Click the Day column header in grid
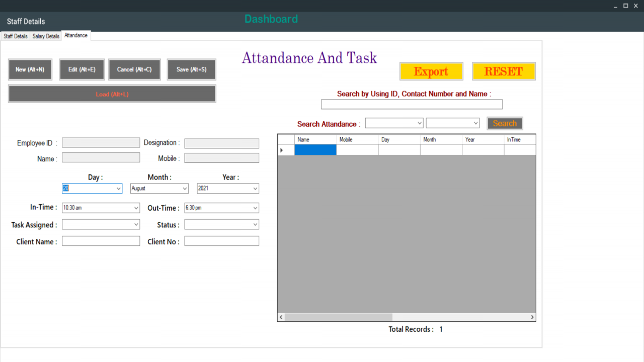Screen dimensions: 644x362 click(399, 139)
